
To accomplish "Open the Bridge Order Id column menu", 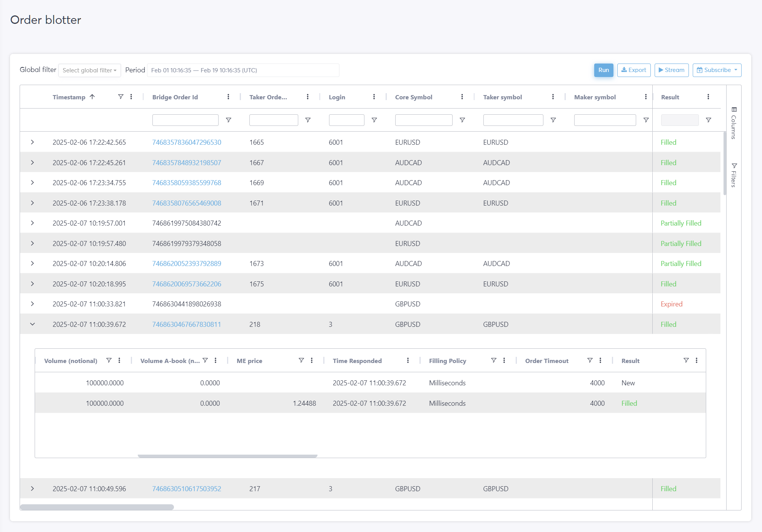I will [228, 97].
